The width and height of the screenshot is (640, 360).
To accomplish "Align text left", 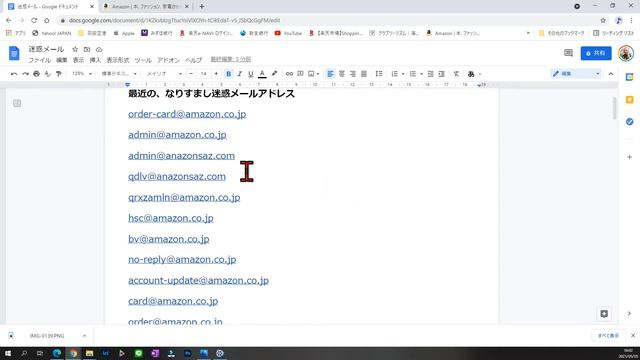I will pyautogui.click(x=331, y=74).
